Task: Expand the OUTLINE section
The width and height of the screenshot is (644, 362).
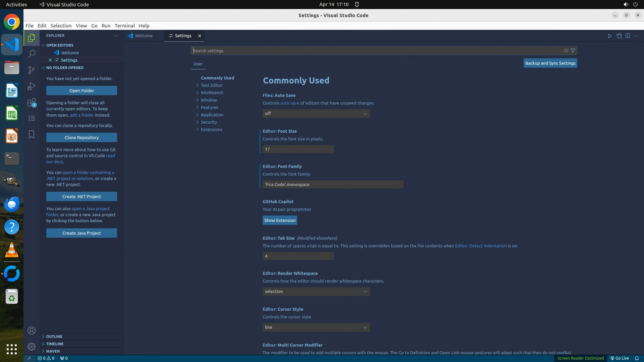Action: (54, 336)
